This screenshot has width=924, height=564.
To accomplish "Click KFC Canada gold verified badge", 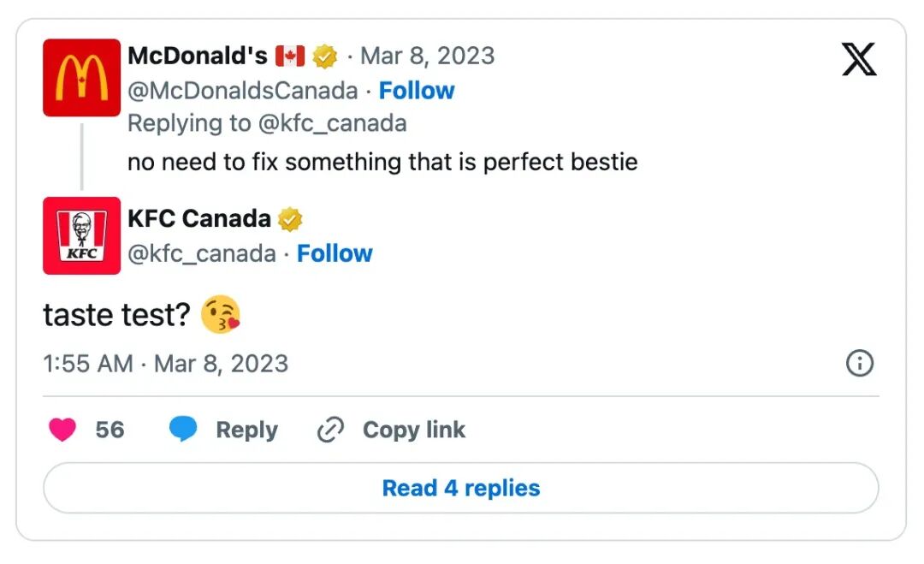I will (291, 220).
